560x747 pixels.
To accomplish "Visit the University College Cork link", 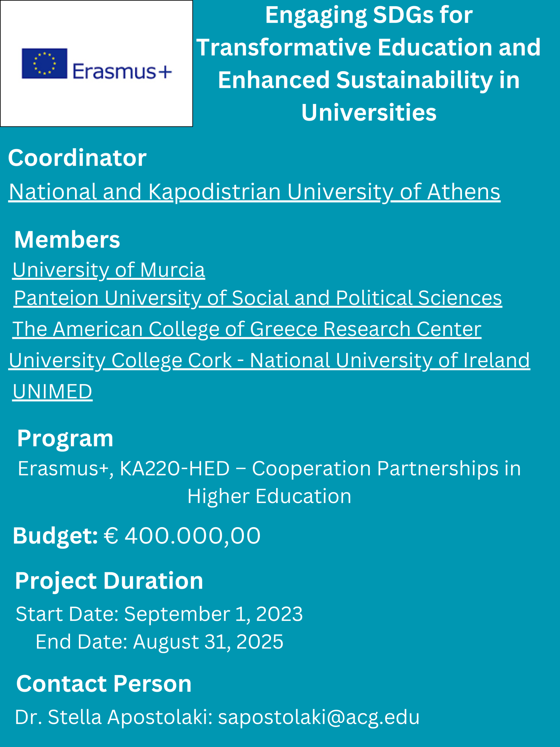I will 269,360.
